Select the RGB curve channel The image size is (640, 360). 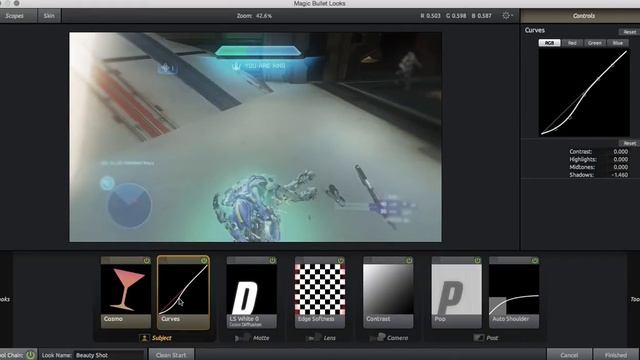click(x=549, y=43)
